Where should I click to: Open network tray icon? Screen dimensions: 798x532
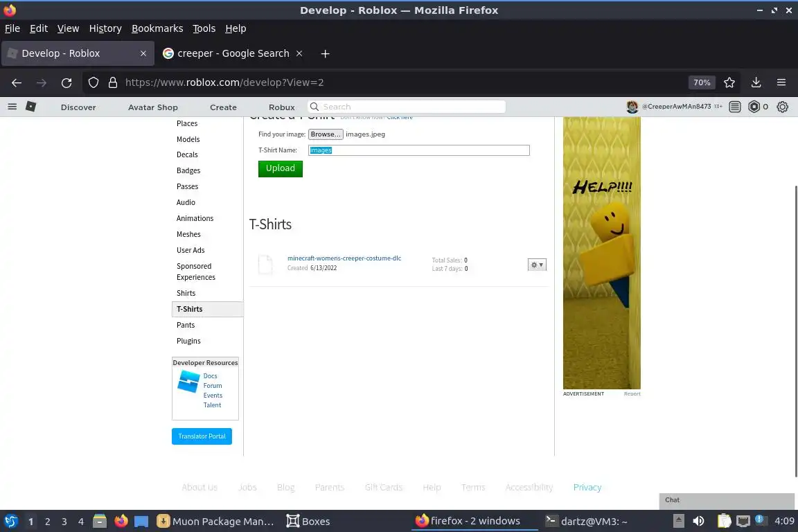tap(743, 521)
